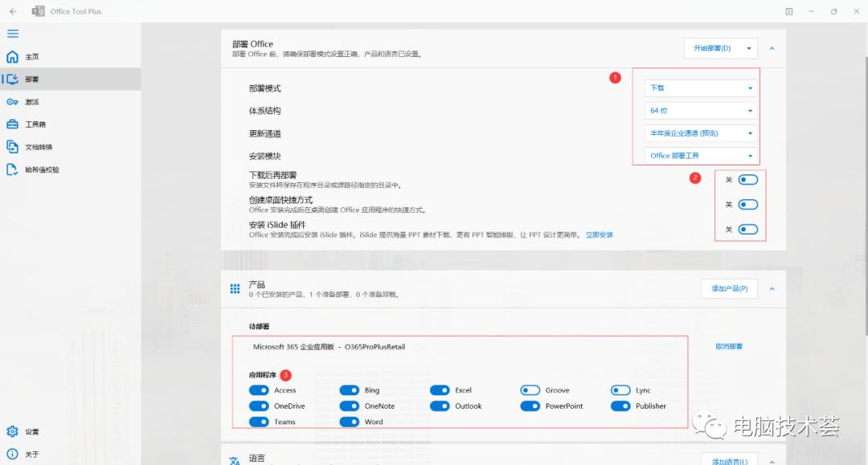
Task: Disable the Excel application toggle
Action: click(440, 390)
